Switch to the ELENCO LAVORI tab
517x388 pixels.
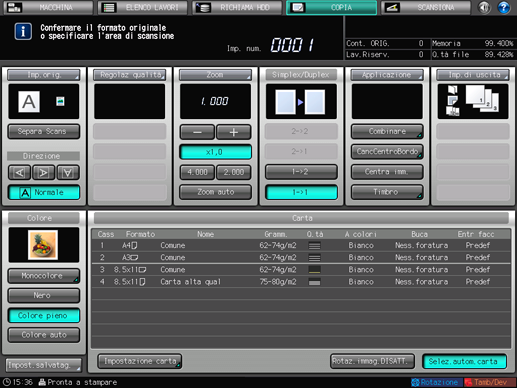click(x=142, y=7)
